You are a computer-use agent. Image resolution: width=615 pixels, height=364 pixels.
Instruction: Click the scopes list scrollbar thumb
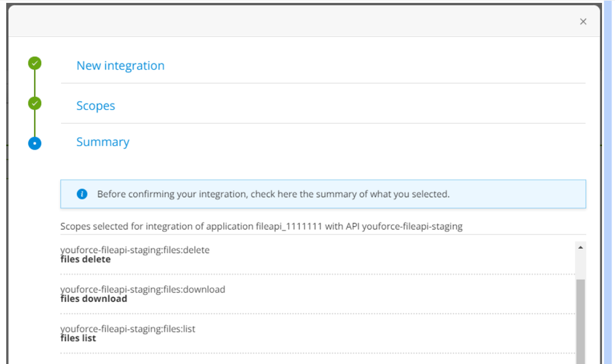point(580,320)
